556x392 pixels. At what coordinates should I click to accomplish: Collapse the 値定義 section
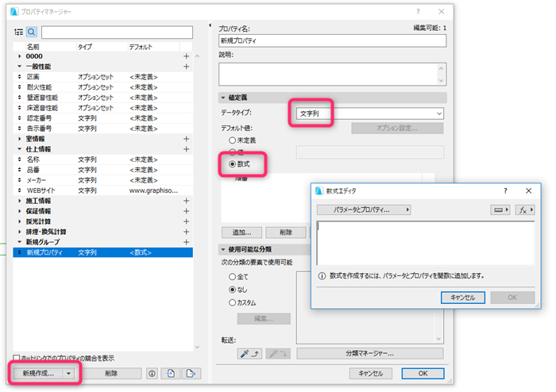click(223, 98)
